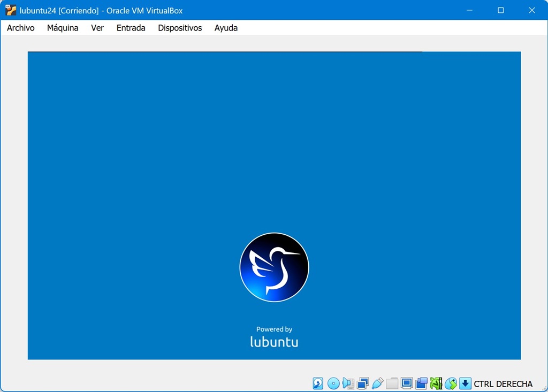Click the audio speaker status icon
The image size is (548, 392).
coord(348,383)
